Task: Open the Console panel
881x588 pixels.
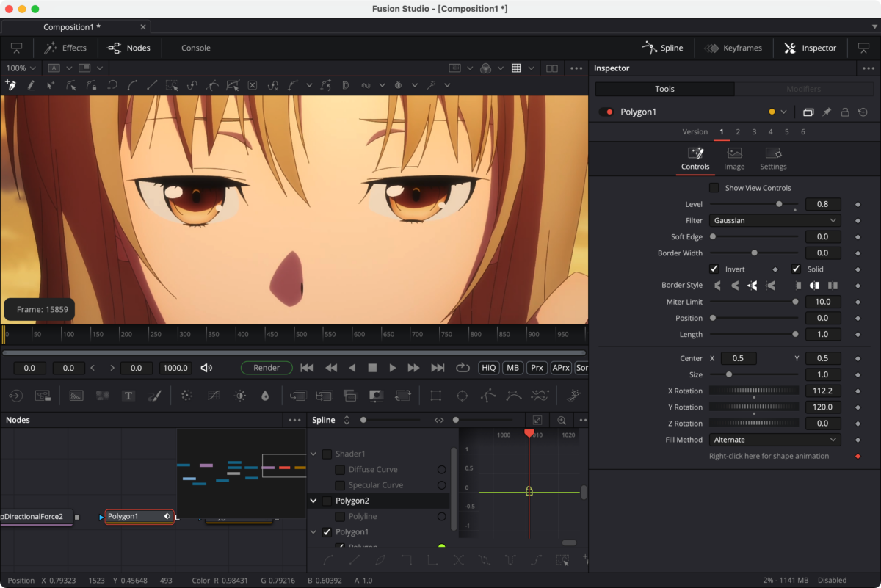Action: click(x=196, y=48)
